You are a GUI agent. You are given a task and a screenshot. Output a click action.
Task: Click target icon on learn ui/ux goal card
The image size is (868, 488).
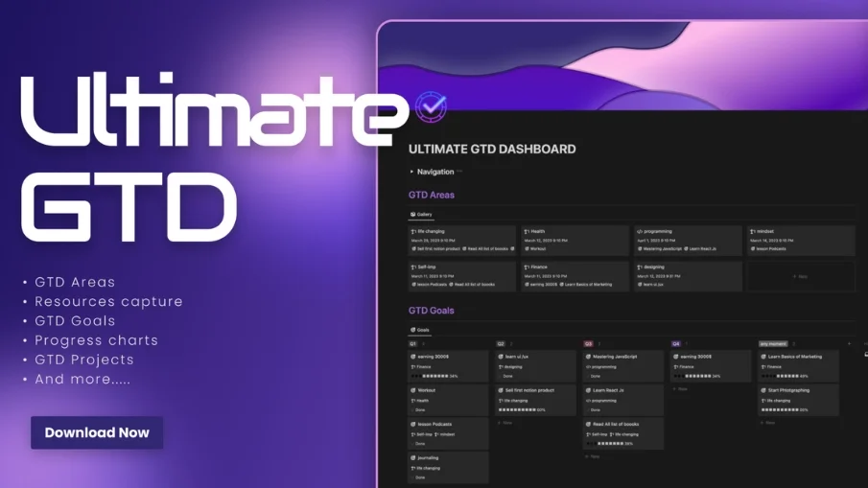[501, 357]
